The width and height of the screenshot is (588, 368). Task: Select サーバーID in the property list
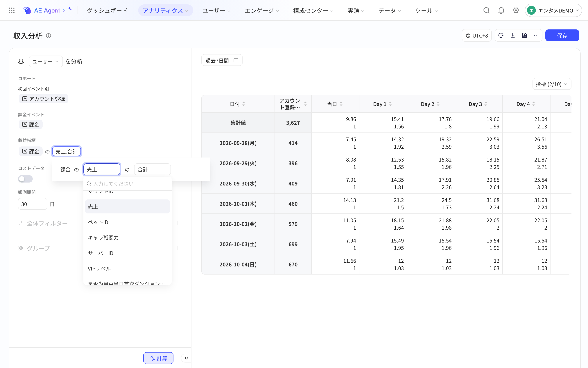pyautogui.click(x=127, y=253)
